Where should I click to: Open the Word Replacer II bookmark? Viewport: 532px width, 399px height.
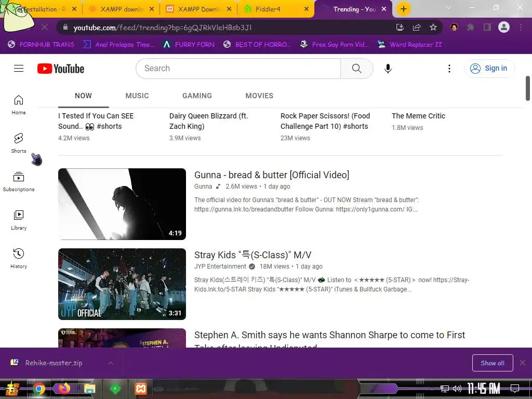pos(409,45)
